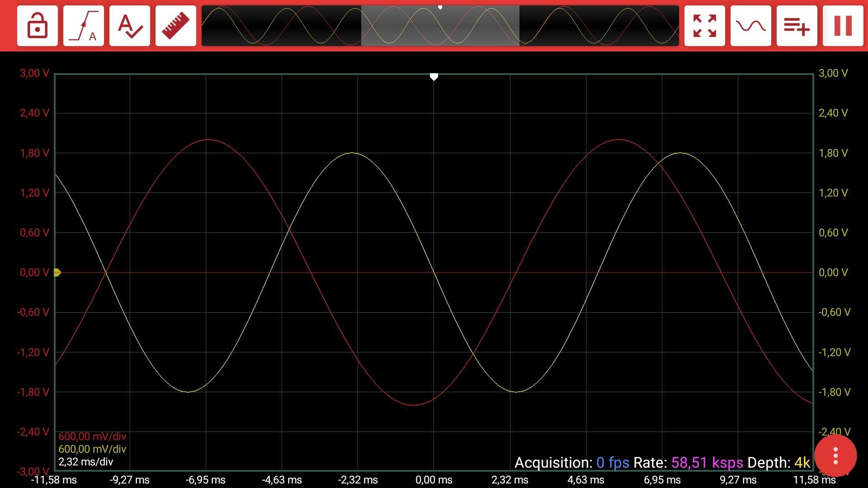Tap the yellow 600,00 mV/div label
This screenshot has height=488, width=868.
[92, 449]
